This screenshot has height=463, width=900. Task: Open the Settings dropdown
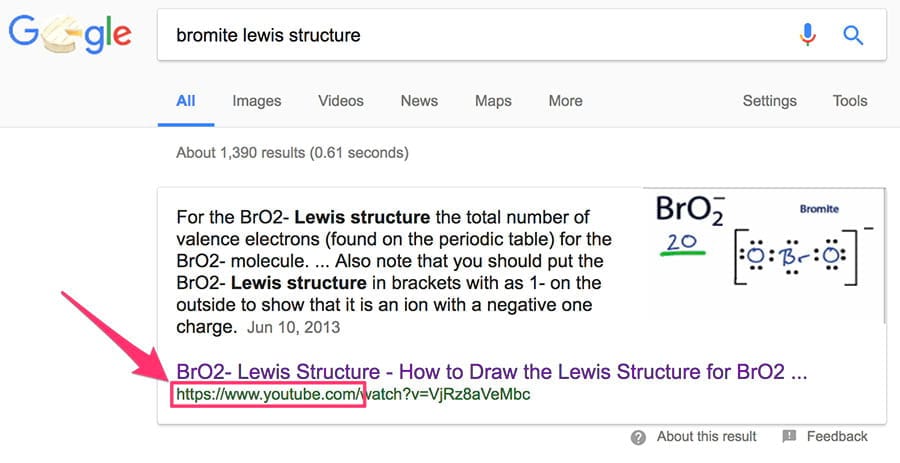click(x=769, y=101)
